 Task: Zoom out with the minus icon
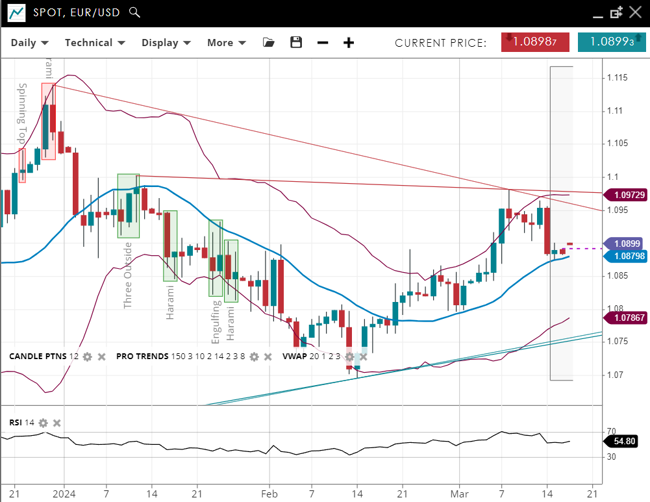click(x=322, y=43)
